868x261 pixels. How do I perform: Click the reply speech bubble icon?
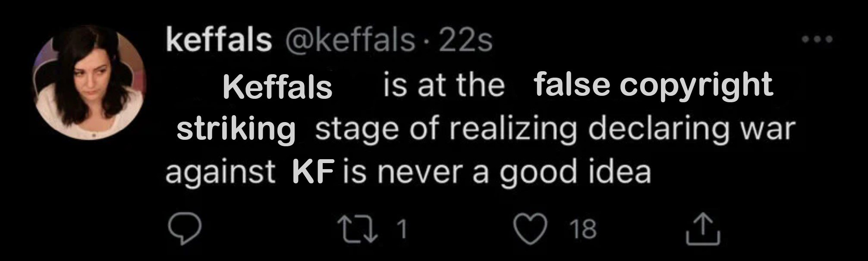(184, 230)
